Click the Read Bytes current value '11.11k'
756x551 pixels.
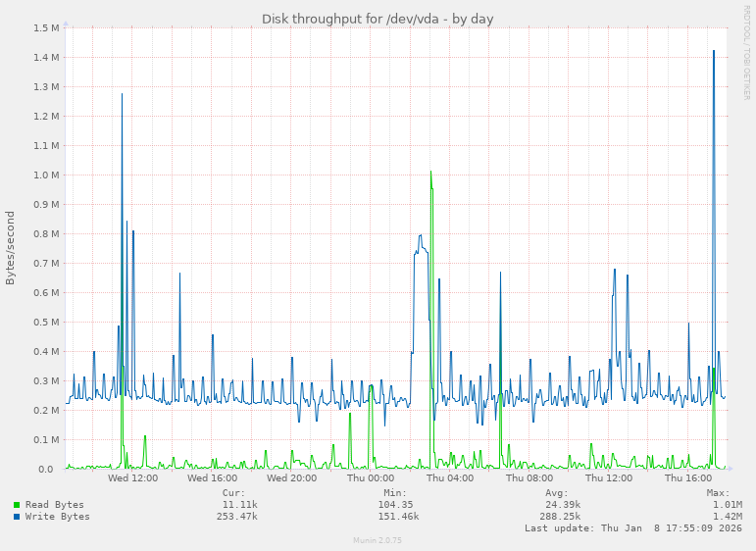239,505
